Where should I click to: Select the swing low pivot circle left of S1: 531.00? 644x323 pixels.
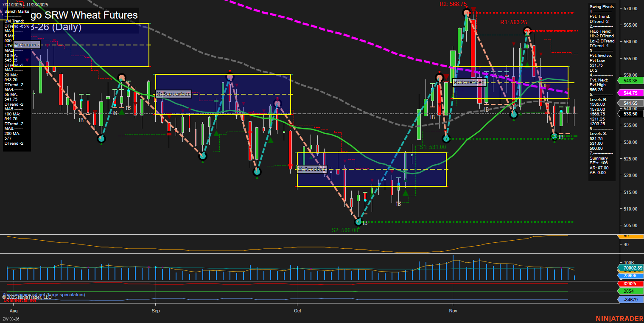click(x=446, y=139)
